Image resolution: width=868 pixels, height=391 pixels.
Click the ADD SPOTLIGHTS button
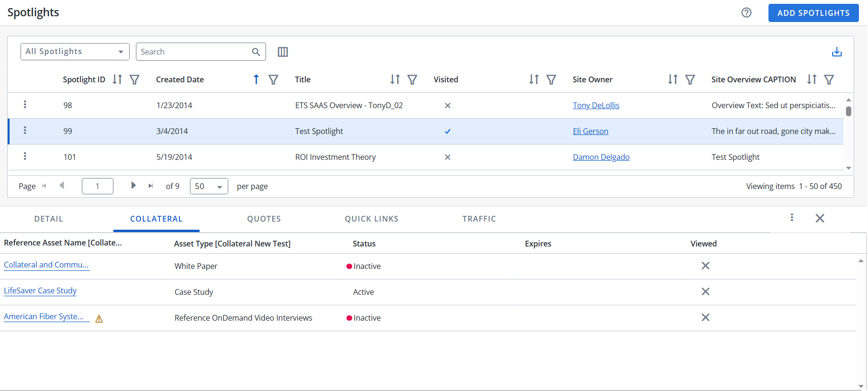tap(813, 13)
